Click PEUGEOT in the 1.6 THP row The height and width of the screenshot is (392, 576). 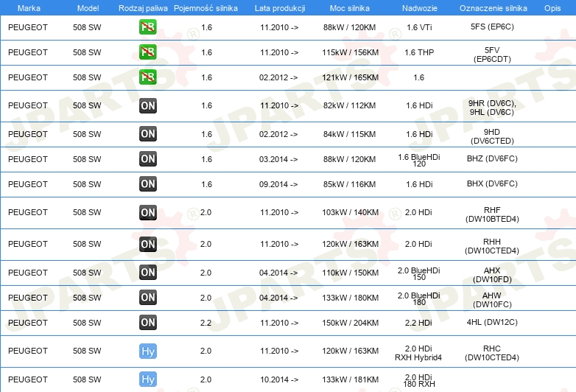point(28,52)
